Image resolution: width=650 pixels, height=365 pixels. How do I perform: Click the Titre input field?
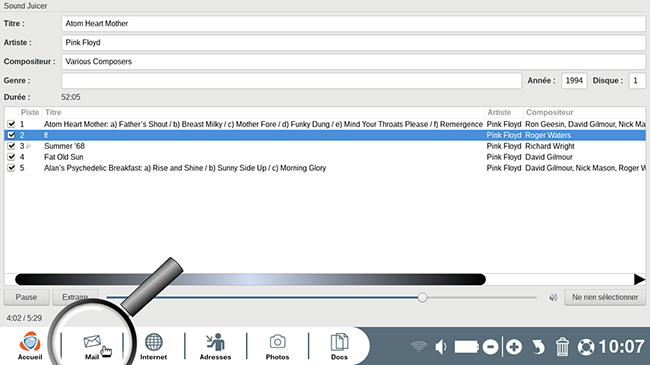point(354,24)
